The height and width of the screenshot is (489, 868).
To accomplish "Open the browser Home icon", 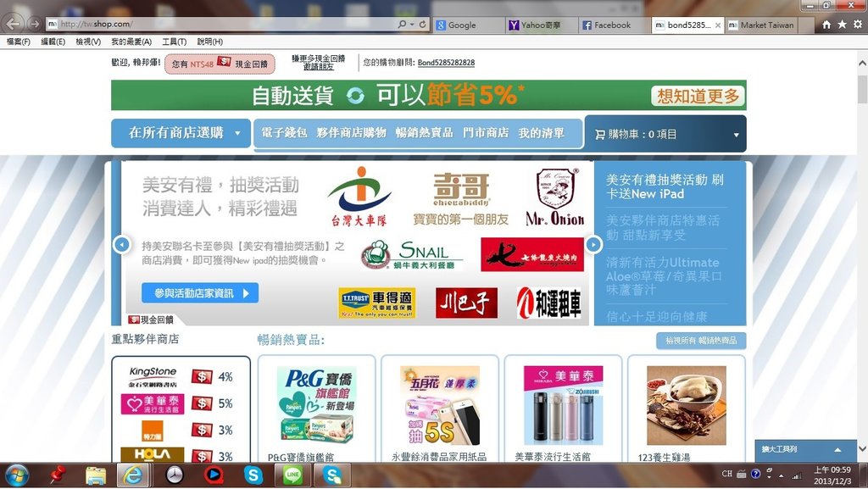I will 826,25.
